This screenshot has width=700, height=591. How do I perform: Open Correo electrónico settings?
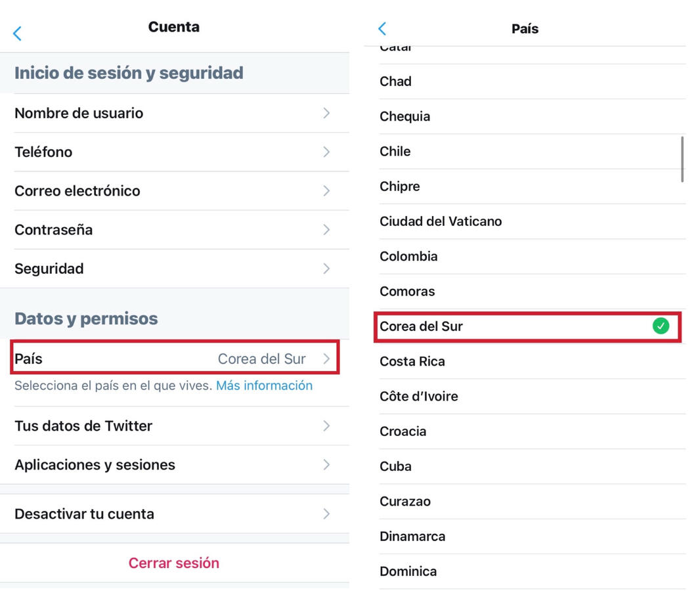[174, 191]
